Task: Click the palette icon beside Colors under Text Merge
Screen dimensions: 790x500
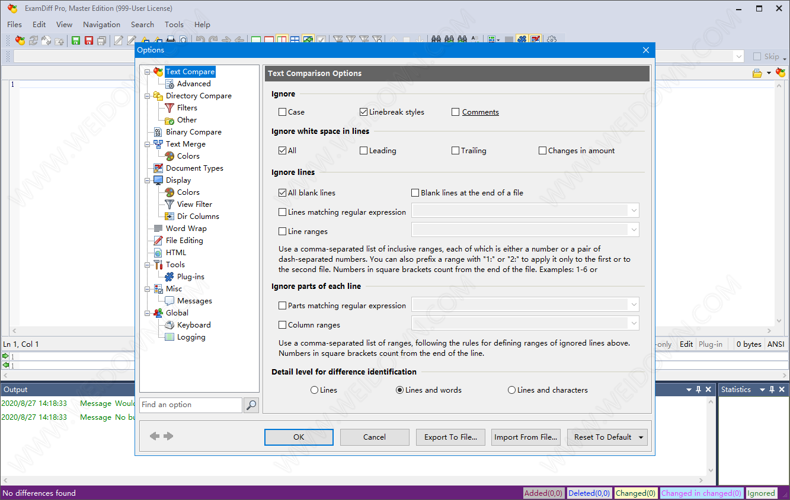Action: click(169, 156)
